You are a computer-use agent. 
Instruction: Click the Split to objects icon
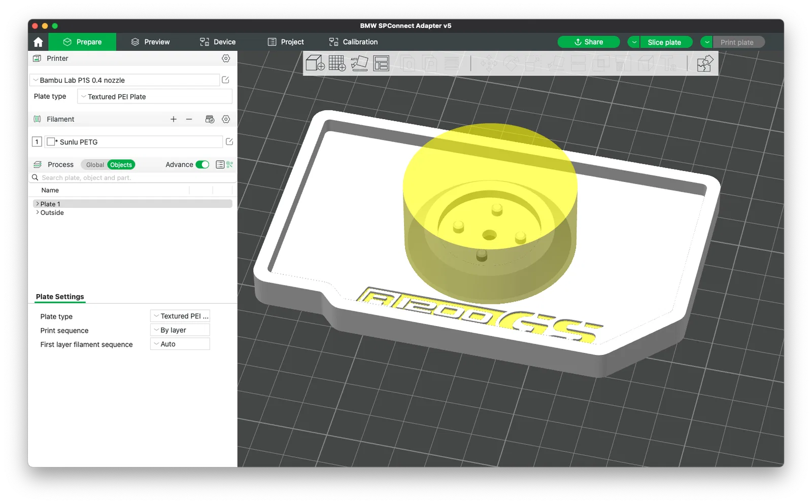[408, 63]
